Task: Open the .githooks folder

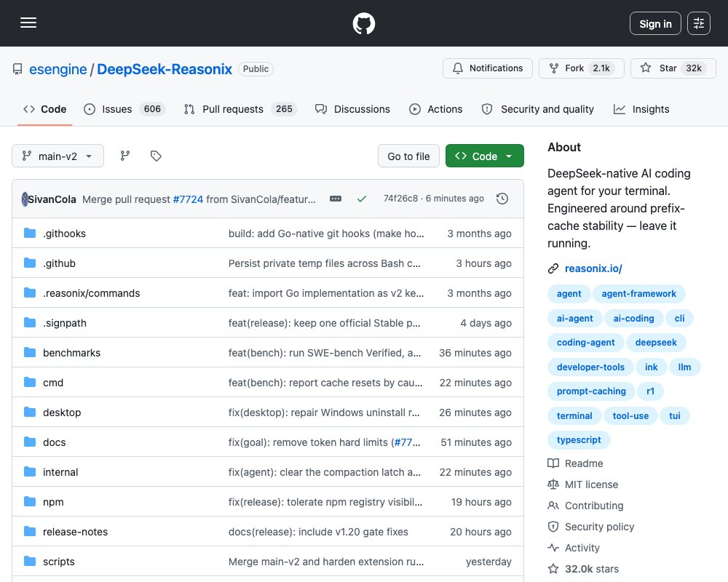Action: click(x=64, y=234)
